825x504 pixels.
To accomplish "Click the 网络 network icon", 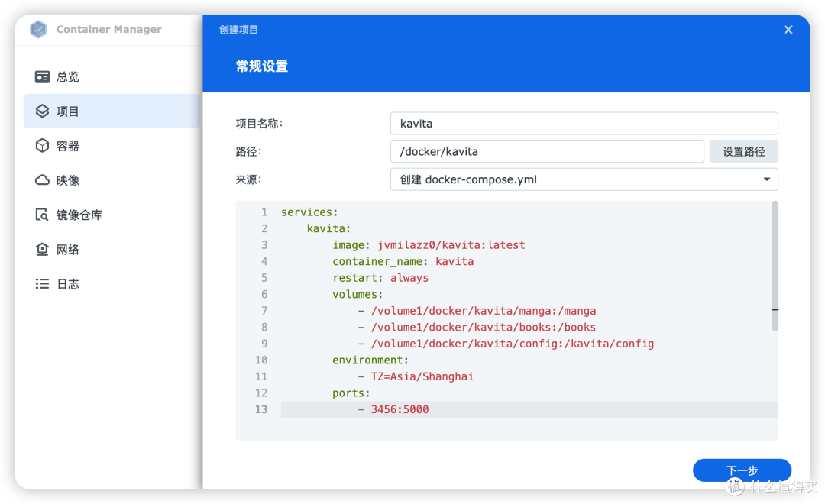I will pyautogui.click(x=42, y=250).
